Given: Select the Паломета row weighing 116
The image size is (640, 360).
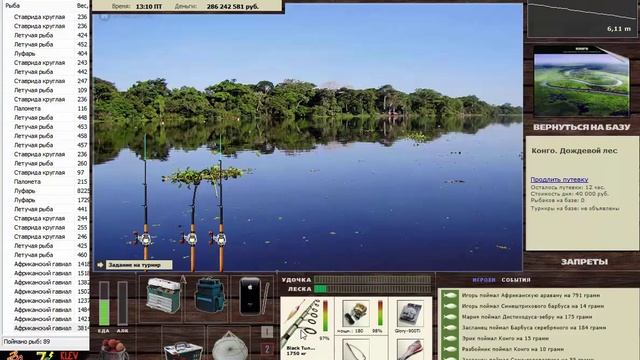Looking at the screenshot, I should (46, 109).
